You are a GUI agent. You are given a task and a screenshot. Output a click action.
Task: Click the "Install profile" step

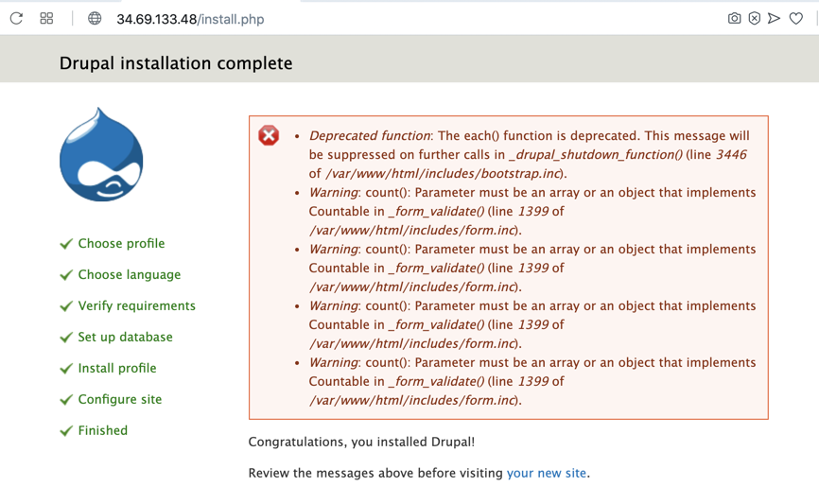117,368
